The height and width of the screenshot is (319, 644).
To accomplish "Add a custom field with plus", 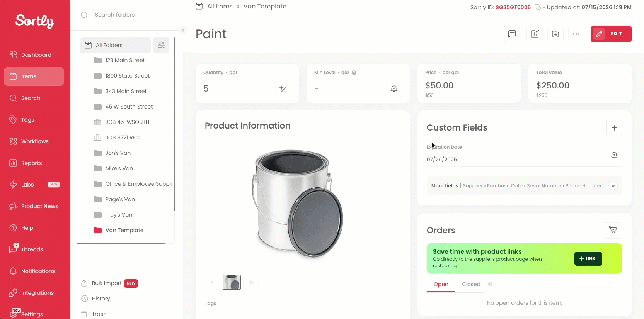I will pos(614,128).
